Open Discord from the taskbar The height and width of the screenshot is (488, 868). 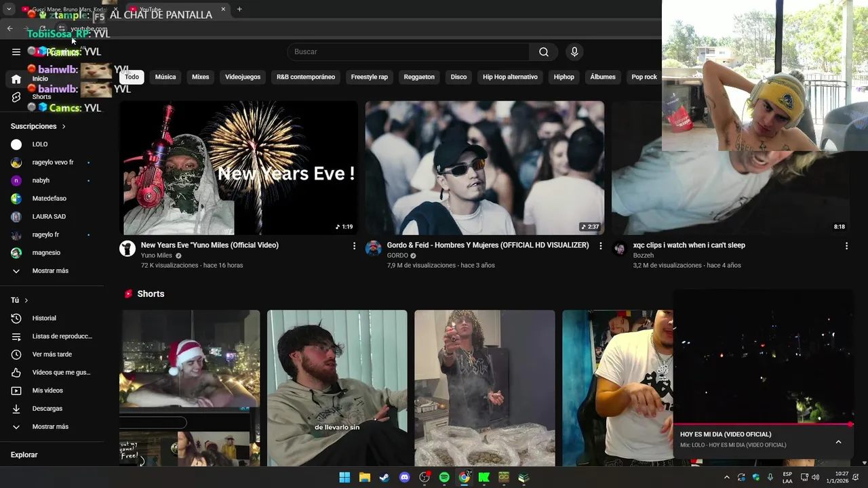coord(405,477)
